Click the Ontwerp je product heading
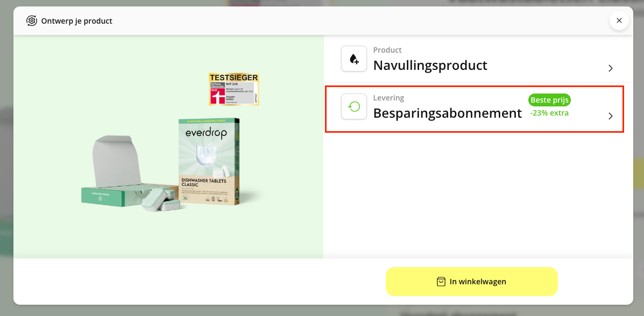The image size is (644, 316). [x=76, y=21]
